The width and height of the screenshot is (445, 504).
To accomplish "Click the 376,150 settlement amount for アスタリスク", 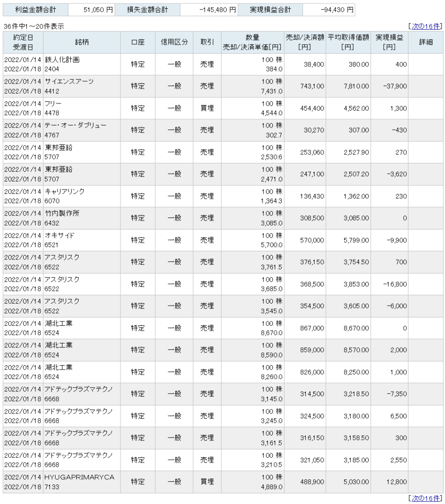I will tap(312, 262).
